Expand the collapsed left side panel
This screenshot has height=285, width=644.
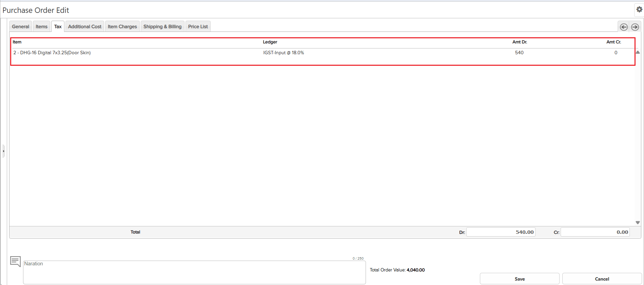coord(3,151)
